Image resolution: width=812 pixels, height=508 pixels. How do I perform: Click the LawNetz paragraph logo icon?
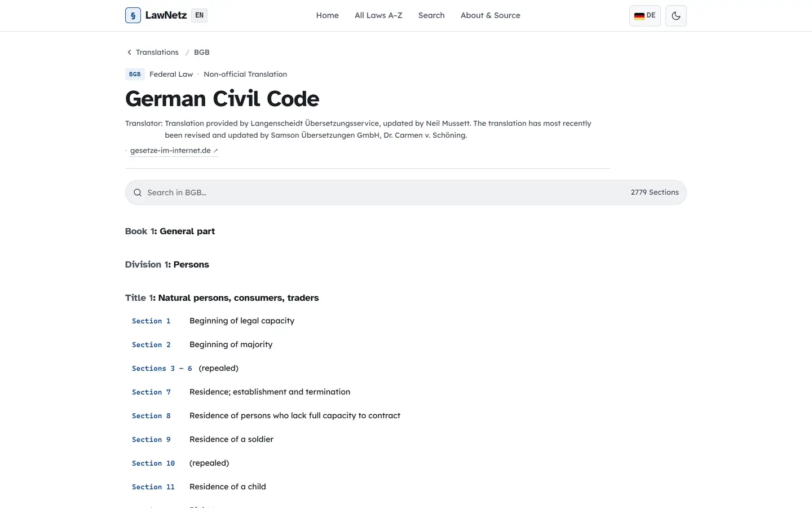pyautogui.click(x=133, y=15)
